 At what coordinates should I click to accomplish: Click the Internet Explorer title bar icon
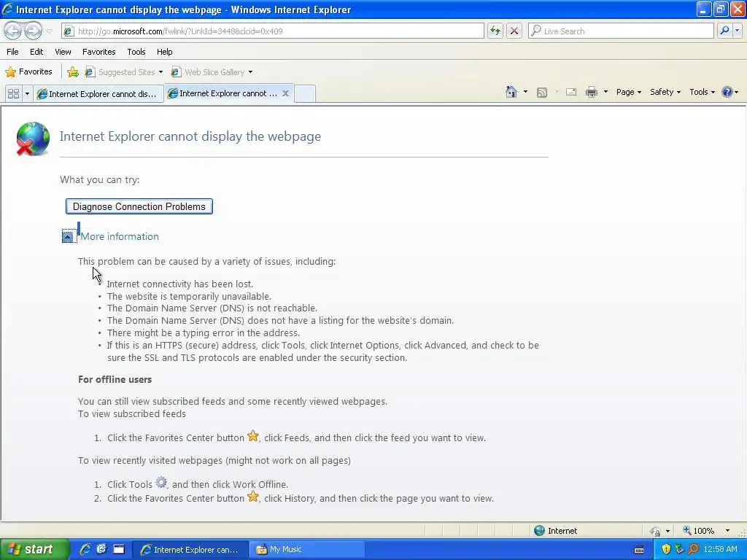tap(7, 9)
